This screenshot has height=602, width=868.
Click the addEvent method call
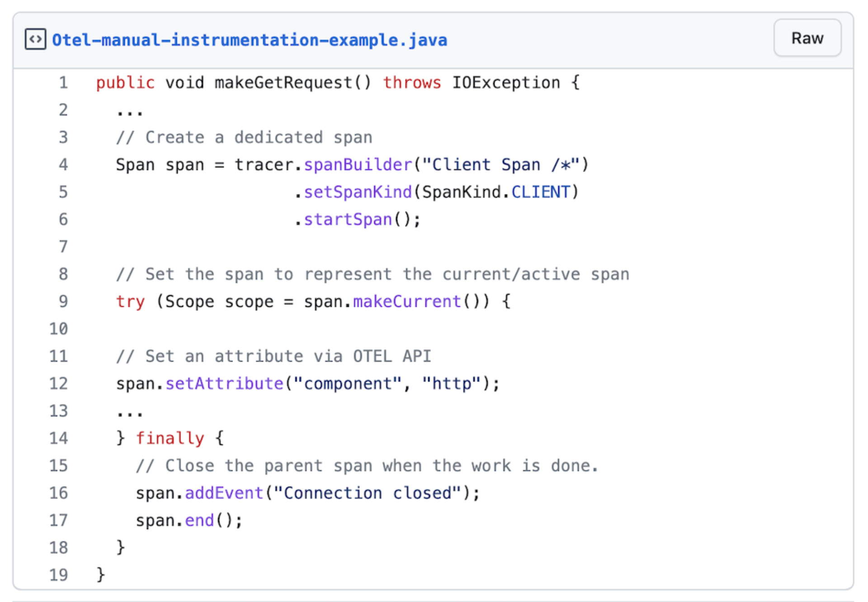tap(224, 493)
